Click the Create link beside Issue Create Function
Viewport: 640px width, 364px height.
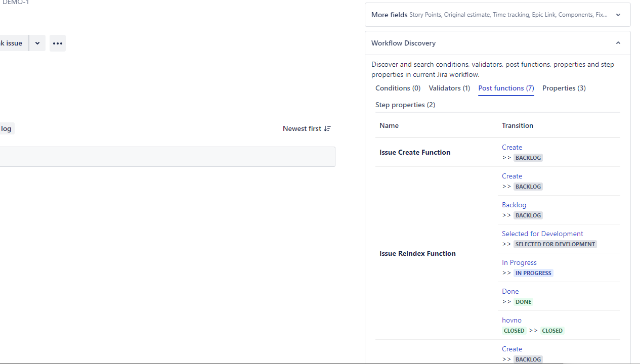(x=511, y=147)
